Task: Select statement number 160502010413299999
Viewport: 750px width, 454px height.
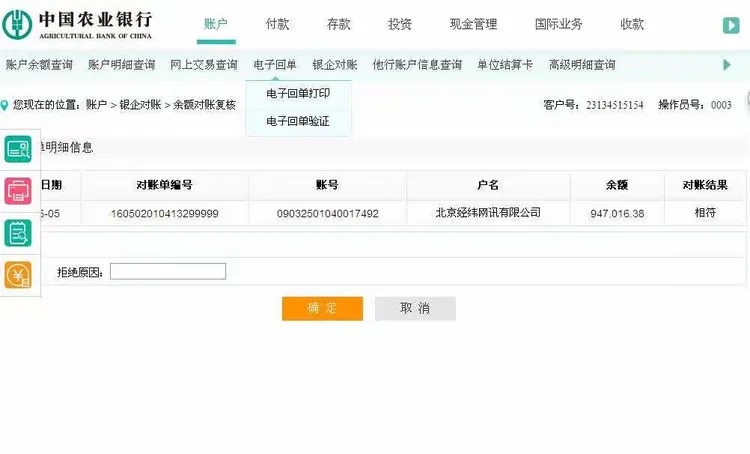Action: [x=165, y=214]
